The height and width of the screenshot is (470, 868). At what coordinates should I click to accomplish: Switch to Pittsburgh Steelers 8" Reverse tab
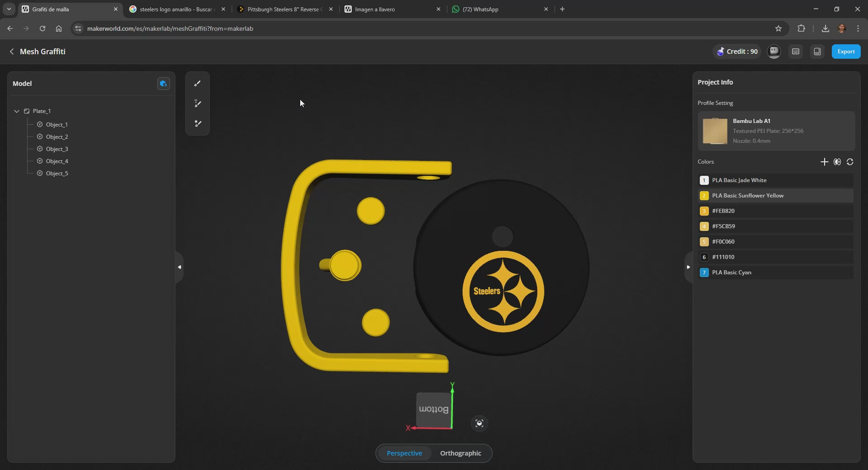tap(285, 9)
